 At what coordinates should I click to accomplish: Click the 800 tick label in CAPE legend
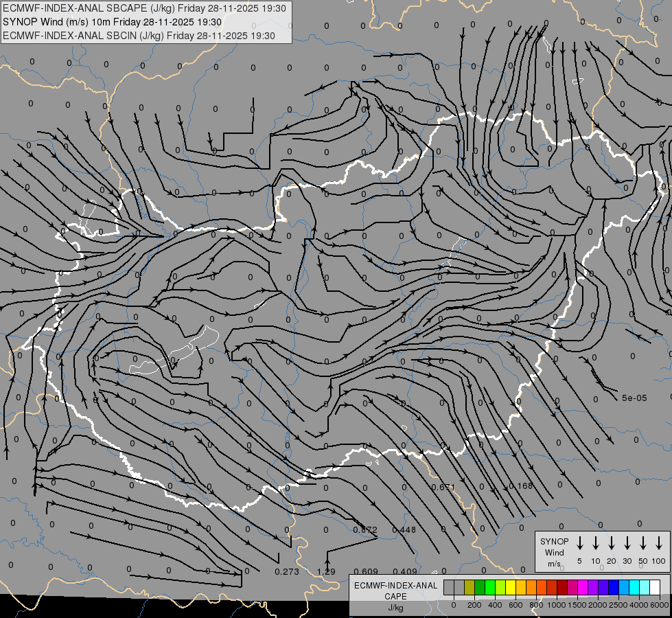point(536,605)
